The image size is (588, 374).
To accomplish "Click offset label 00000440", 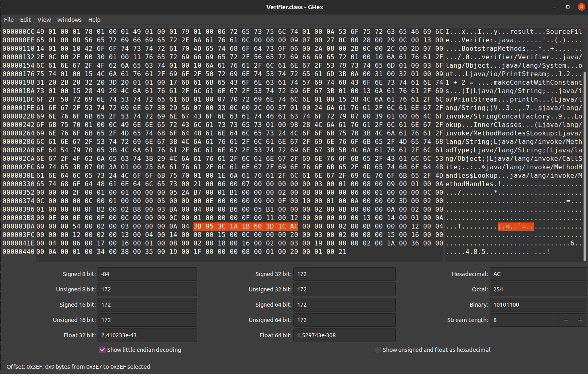I will click(19, 252).
